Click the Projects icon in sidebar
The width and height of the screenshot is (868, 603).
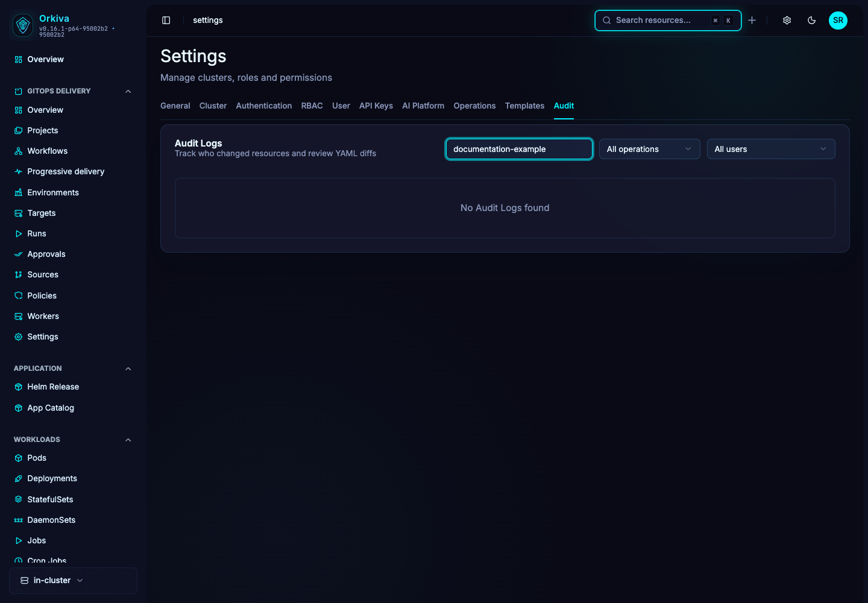(19, 131)
